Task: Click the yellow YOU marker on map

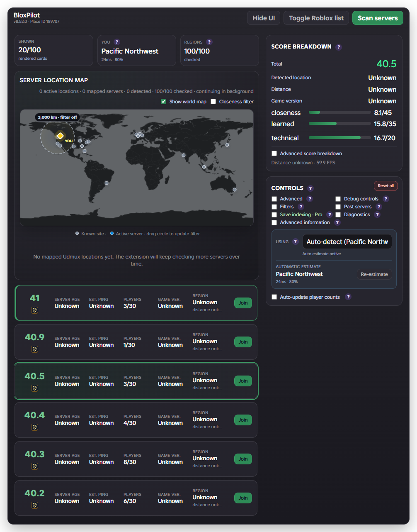Action: (x=60, y=136)
